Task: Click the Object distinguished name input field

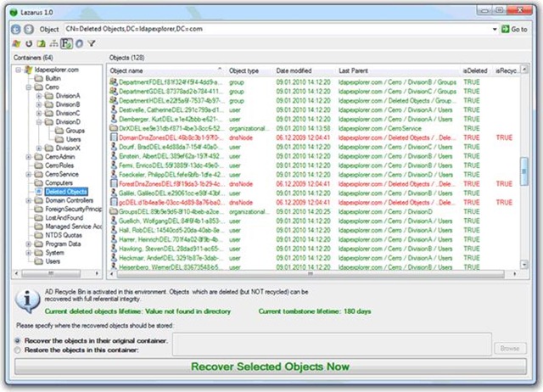Action: pyautogui.click(x=277, y=29)
